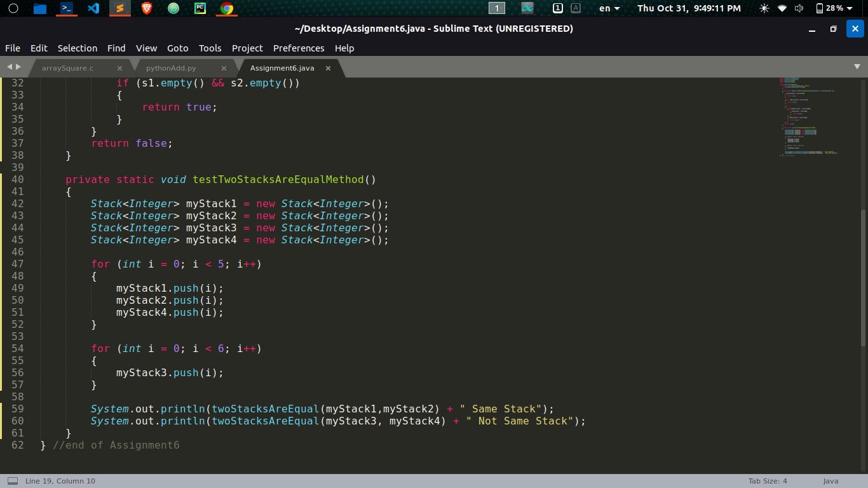Open the Brave browser icon

pyautogui.click(x=147, y=8)
